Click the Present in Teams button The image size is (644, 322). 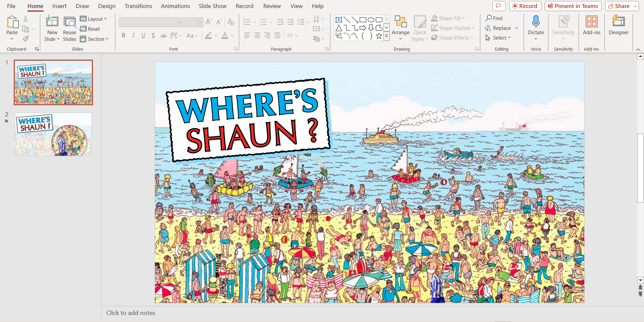coord(573,6)
